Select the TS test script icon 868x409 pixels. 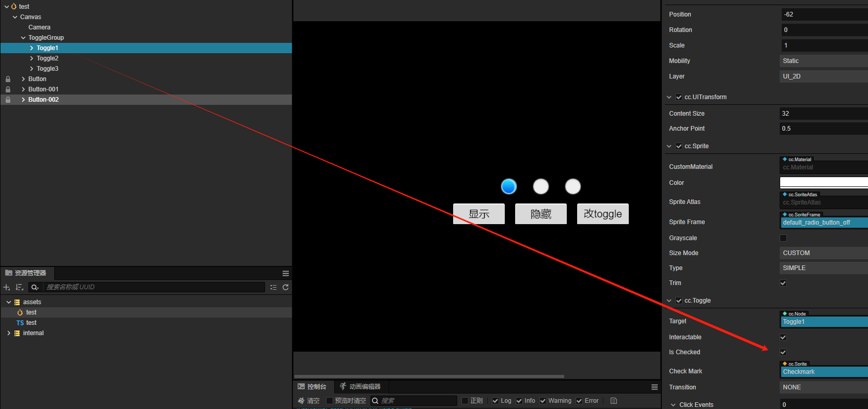pos(20,323)
